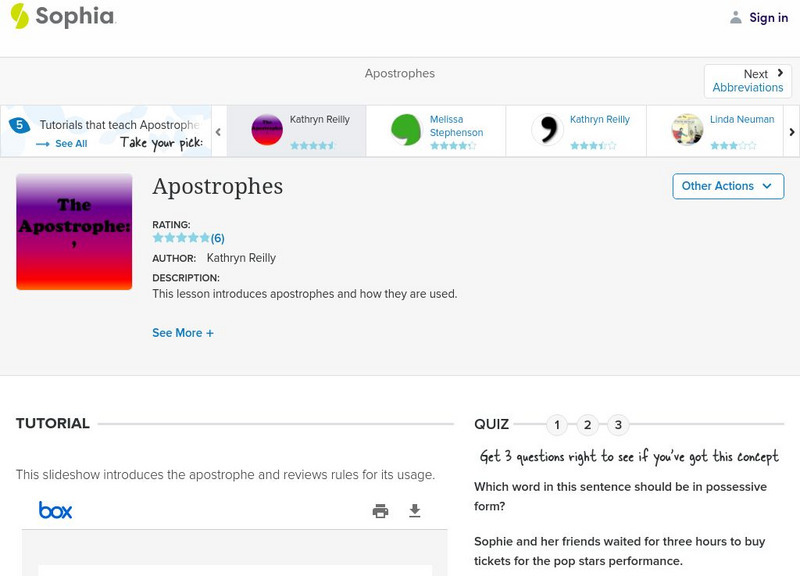Screen dimensions: 800x576
Task: Click the Box logo
Action: click(55, 511)
